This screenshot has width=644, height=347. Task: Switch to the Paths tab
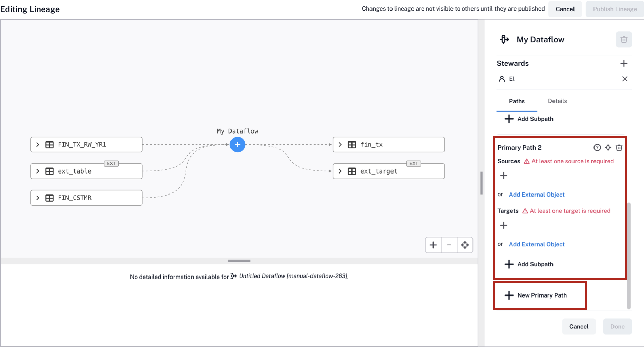tap(517, 101)
